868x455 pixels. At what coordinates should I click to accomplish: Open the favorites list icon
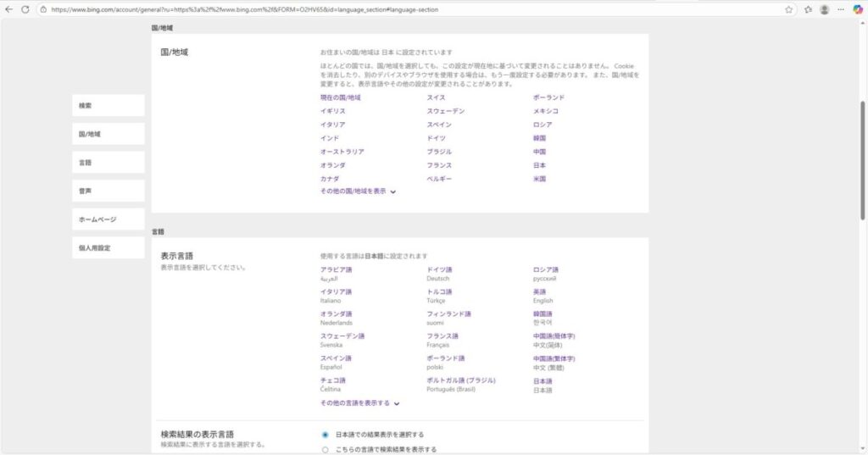(x=808, y=9)
